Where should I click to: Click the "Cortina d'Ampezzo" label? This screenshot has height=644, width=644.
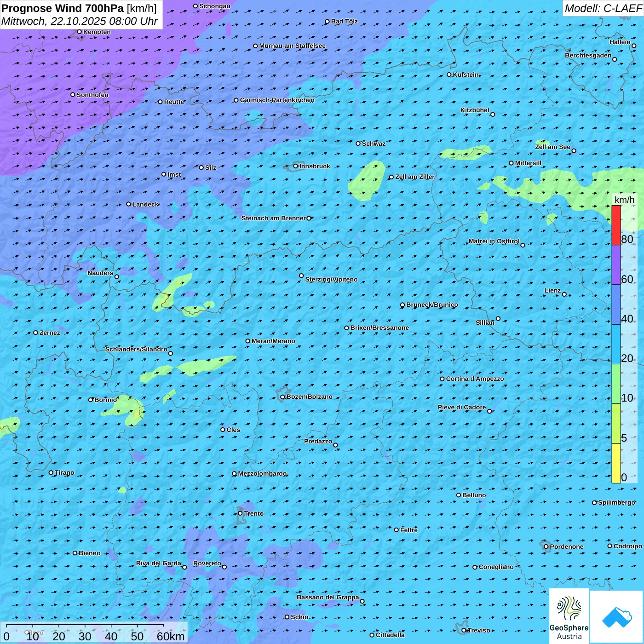pyautogui.click(x=475, y=379)
